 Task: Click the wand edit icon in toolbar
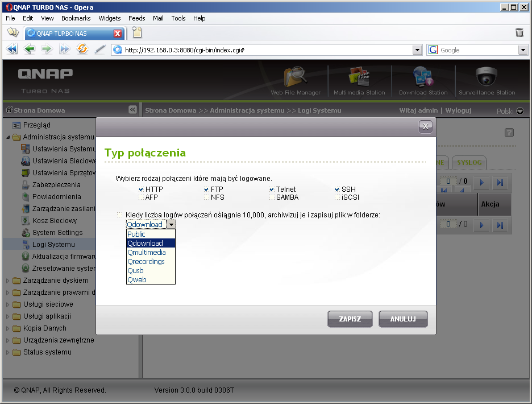(x=100, y=50)
